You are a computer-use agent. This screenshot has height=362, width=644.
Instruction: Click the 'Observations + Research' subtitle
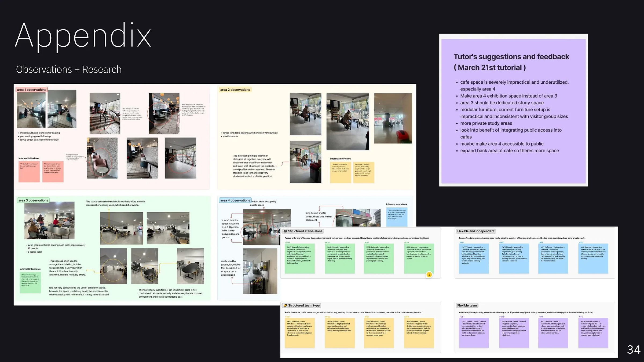(69, 69)
